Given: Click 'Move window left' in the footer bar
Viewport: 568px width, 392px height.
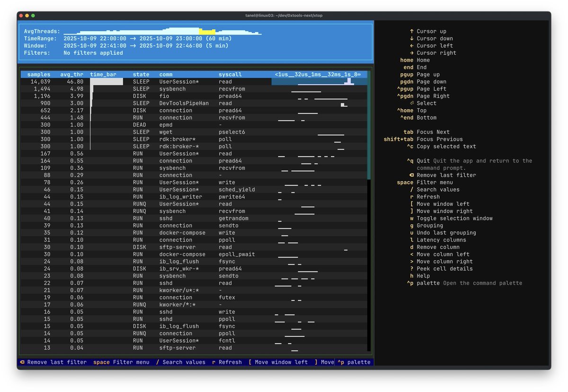Looking at the screenshot, I should click(278, 362).
